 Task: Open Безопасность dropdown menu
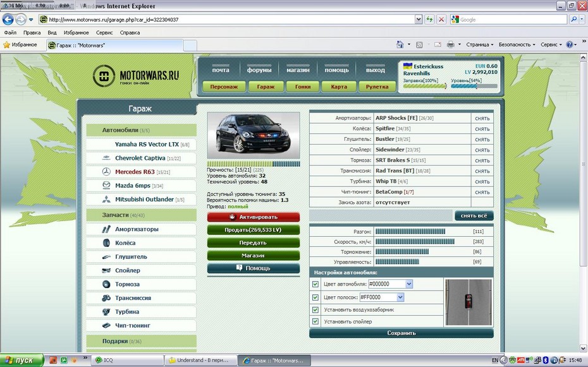tap(517, 45)
